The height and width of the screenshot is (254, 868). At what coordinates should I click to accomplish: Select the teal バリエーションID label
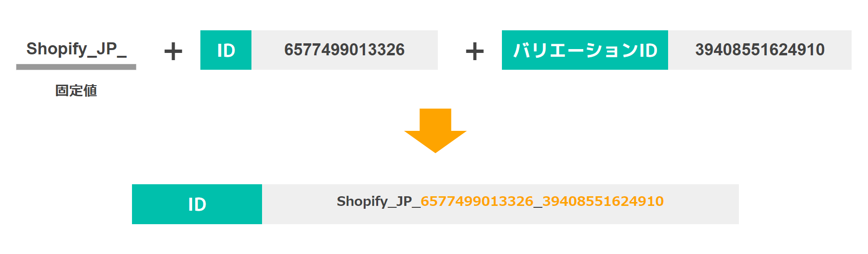point(585,50)
